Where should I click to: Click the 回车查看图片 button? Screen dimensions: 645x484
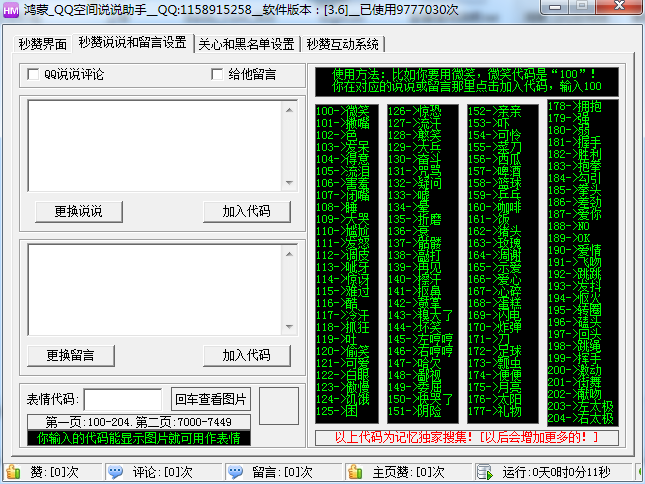[x=210, y=400]
